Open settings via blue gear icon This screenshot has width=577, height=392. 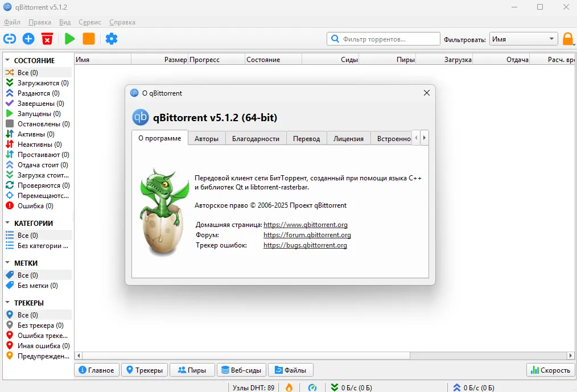[112, 39]
